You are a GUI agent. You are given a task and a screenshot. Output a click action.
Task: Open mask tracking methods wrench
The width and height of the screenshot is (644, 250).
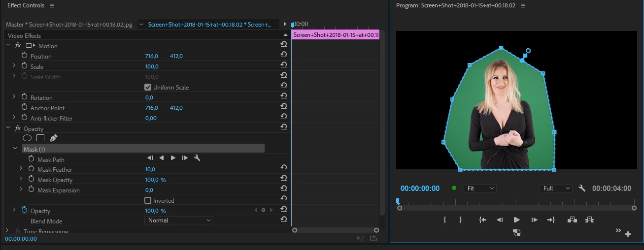point(197,158)
